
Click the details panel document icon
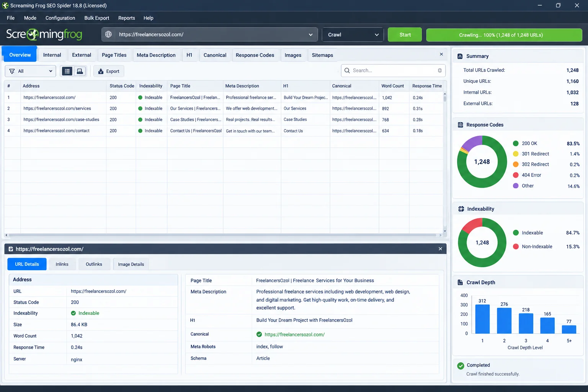pos(11,249)
